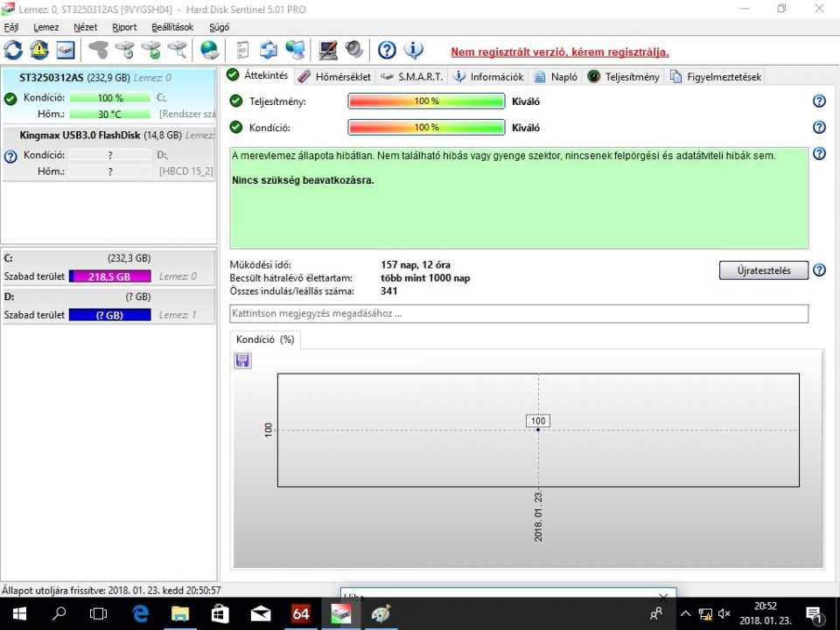Screen dimensions: 840x630
Task: Click the comment field Kattintson megjegyzés megadásához
Action: [519, 313]
